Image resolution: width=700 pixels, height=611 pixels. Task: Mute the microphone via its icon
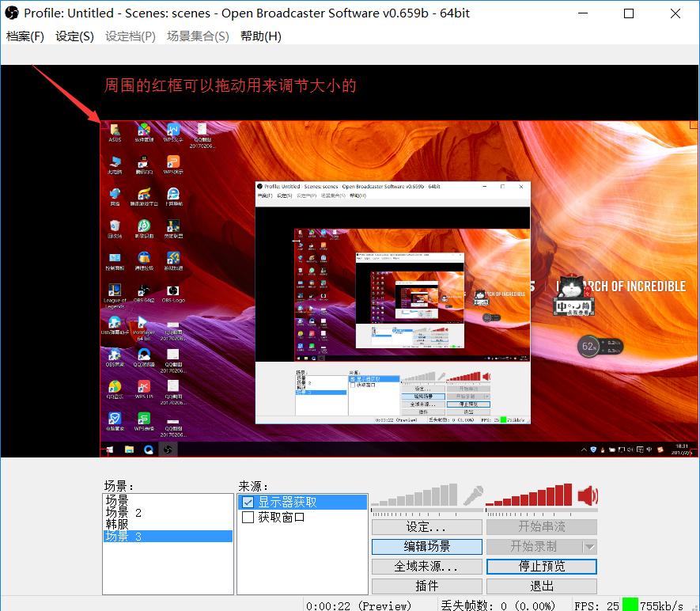[x=473, y=495]
